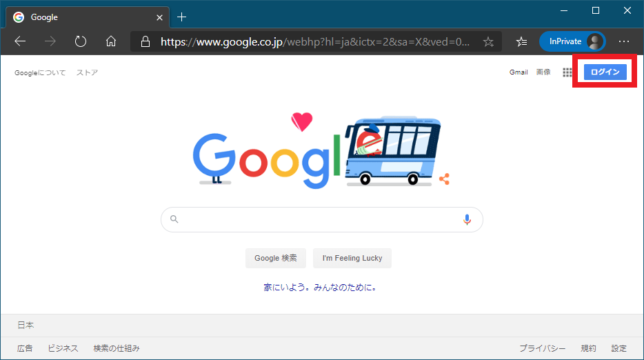Viewport: 644px width, 360px height.
Task: Open the InPrivate profile menu
Action: pyautogui.click(x=572, y=41)
